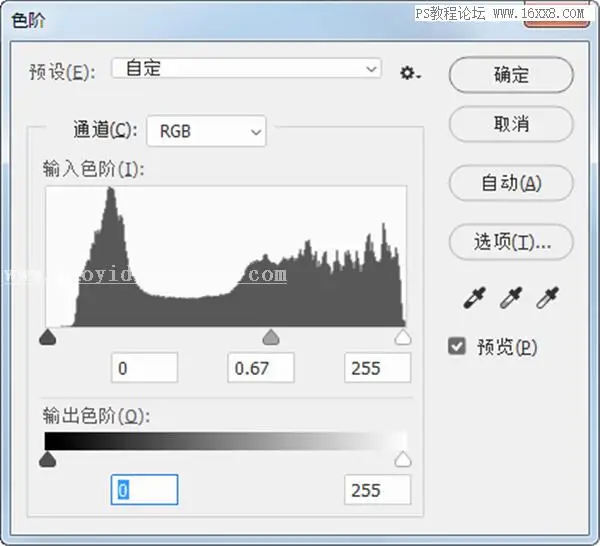
Task: Click the levels histogram graph
Action: coord(226,256)
